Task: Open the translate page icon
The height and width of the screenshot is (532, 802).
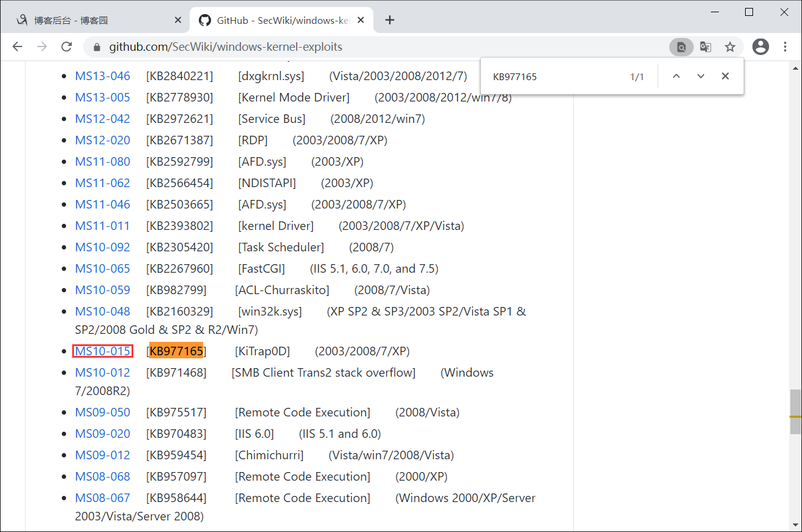Action: click(x=705, y=46)
